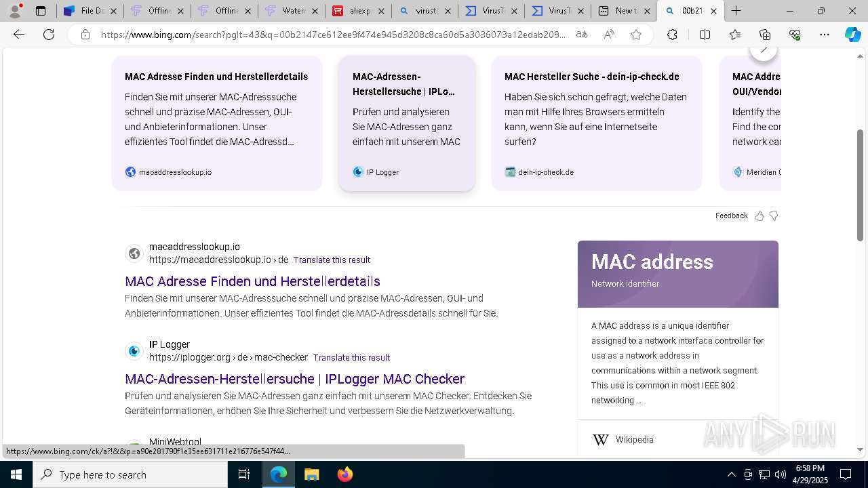Open a new tab with the plus button
This screenshot has height=488, width=868.
coord(736,11)
